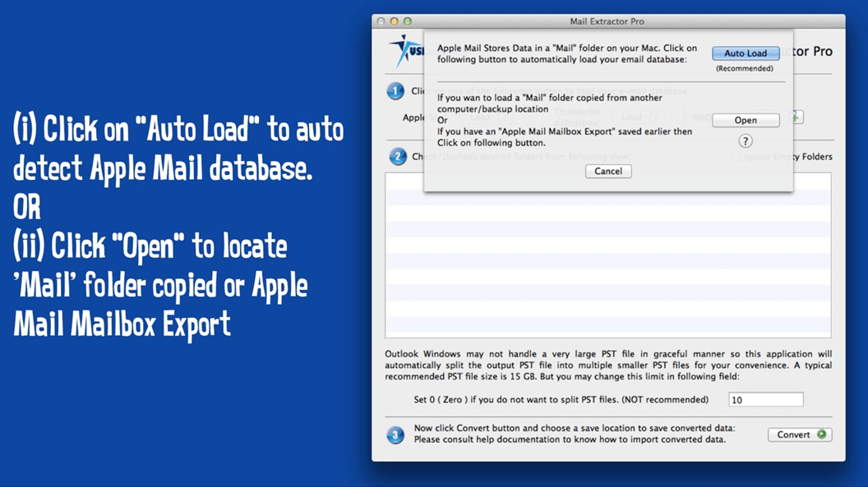The image size is (868, 487).
Task: Click the green plus MBOX add icon
Action: [x=796, y=117]
